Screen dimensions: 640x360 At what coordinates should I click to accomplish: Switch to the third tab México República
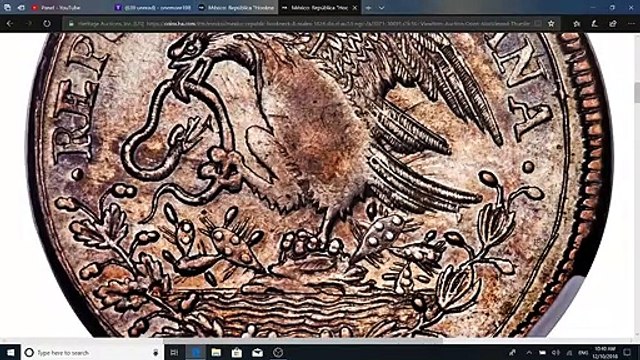pyautogui.click(x=237, y=7)
